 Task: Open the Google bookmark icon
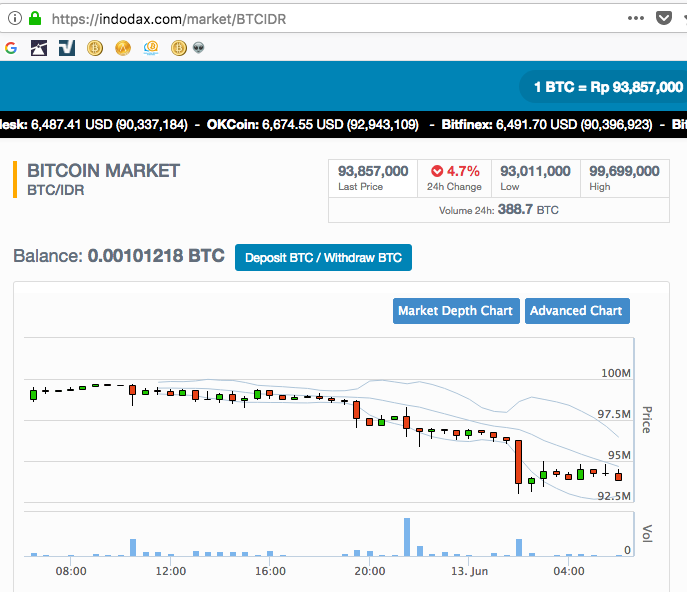click(11, 48)
